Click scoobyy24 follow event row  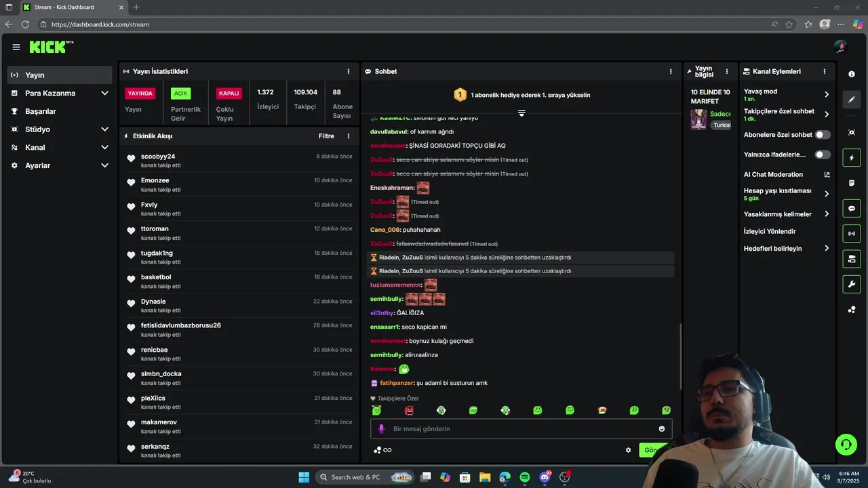point(239,161)
